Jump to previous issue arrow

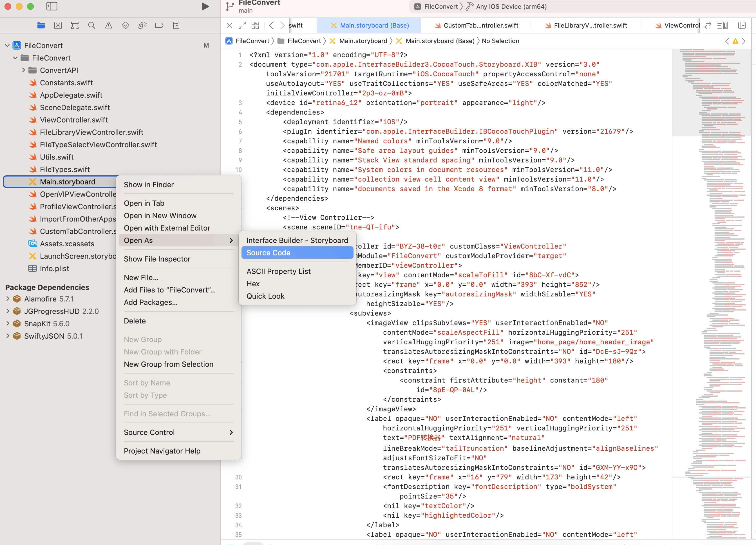[727, 41]
